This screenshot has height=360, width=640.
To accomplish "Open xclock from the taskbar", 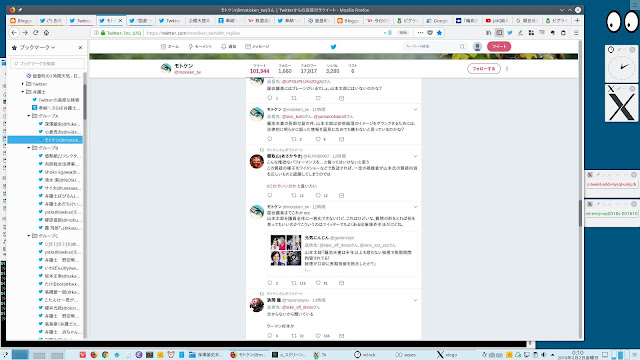I will point(365,355).
